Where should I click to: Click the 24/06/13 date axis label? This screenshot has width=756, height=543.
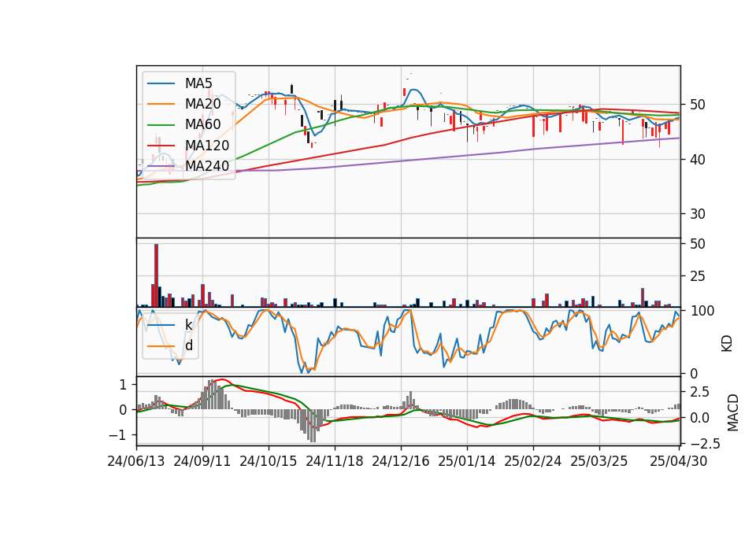tap(136, 461)
